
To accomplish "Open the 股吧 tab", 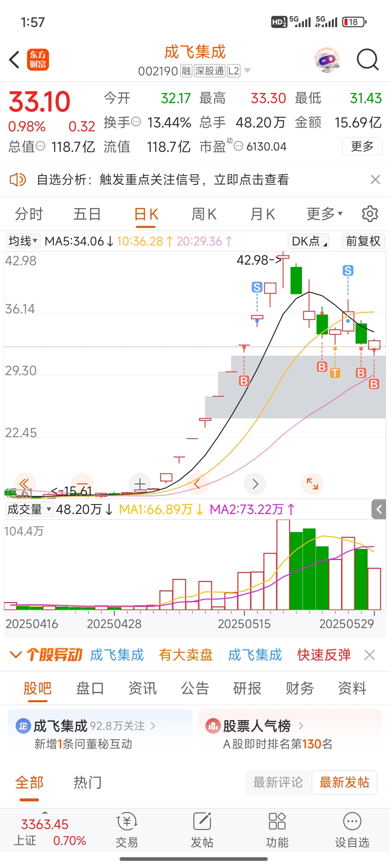I will [37, 688].
